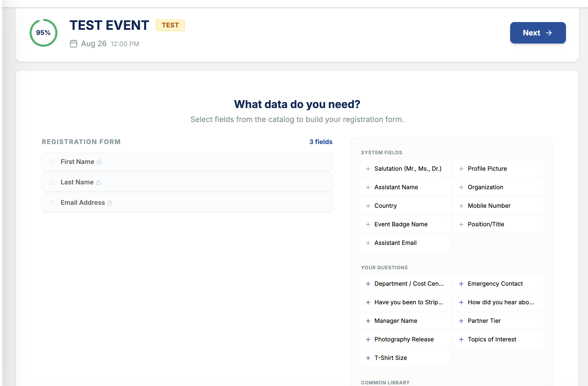Click the lock icon beside First Name
This screenshot has height=386, width=588.
(x=99, y=162)
